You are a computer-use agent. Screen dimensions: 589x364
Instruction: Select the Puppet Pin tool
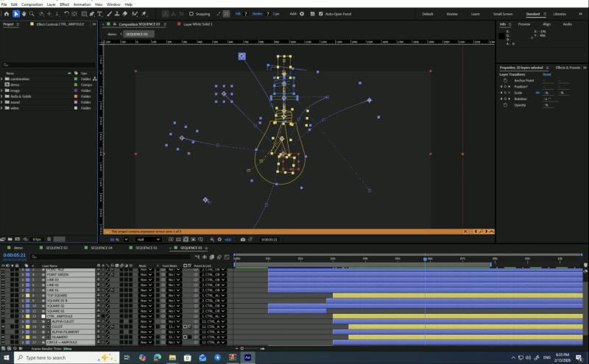point(144,14)
